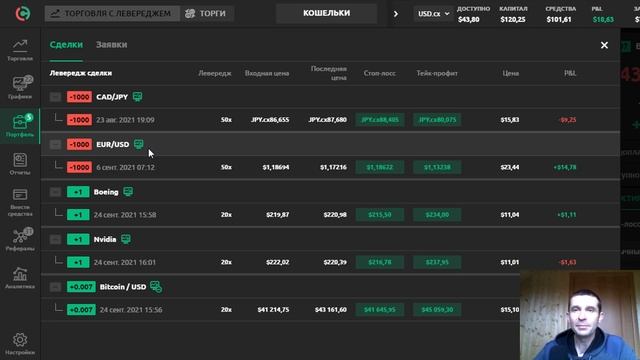This screenshot has width=640, height=360.
Task: Collapse the Bitcoin / USD position group
Action: pyautogui.click(x=56, y=287)
